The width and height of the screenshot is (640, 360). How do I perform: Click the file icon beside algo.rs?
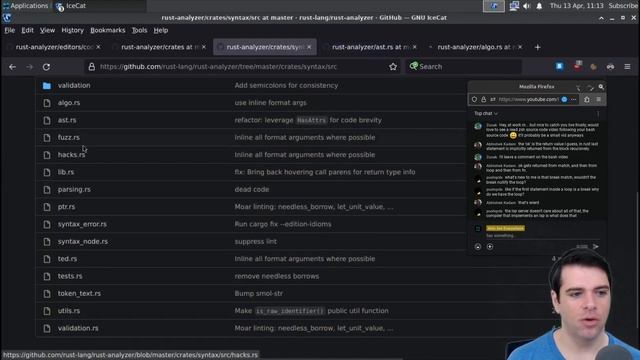(47, 103)
